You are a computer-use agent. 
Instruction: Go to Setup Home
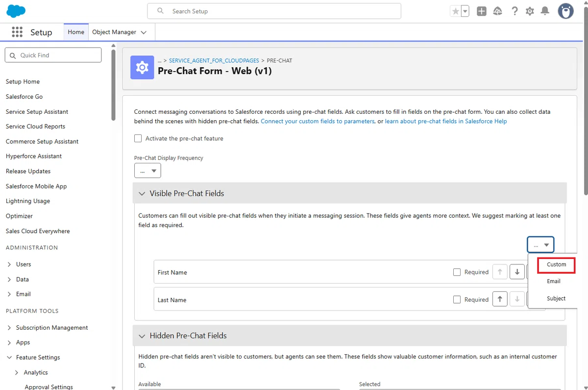coord(23,81)
